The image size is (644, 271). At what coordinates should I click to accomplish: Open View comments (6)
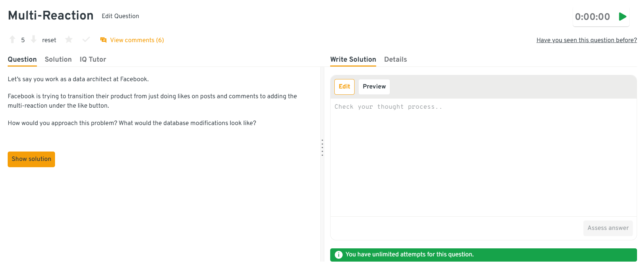(137, 40)
